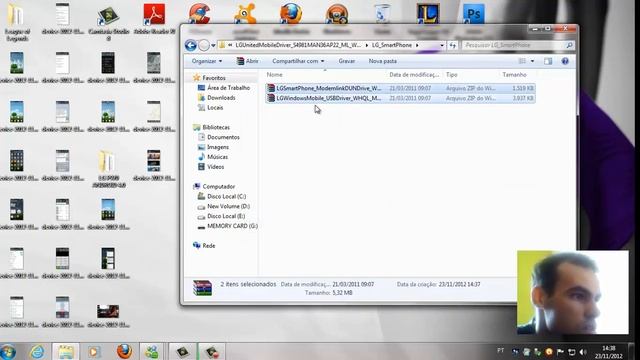Screen dimensions: 640x360
Task: Click the WinRAR icon in details pane
Action: tap(202, 288)
